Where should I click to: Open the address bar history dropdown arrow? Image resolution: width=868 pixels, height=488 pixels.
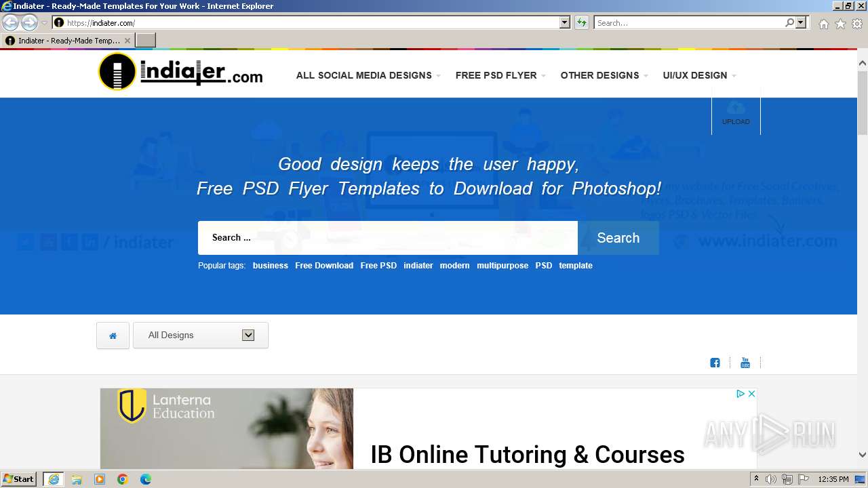coord(565,22)
